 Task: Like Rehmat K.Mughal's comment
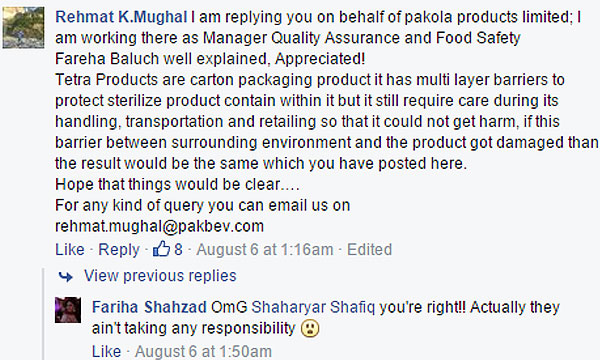click(70, 249)
